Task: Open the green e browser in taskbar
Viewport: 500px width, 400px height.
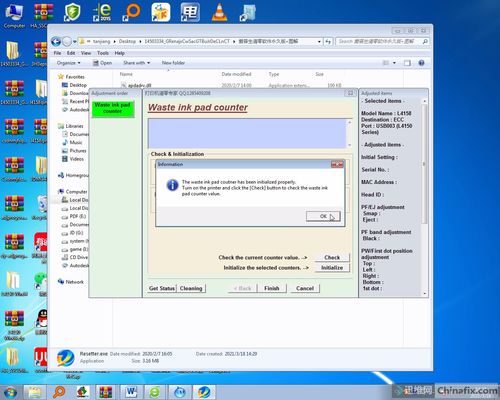Action: [x=154, y=392]
